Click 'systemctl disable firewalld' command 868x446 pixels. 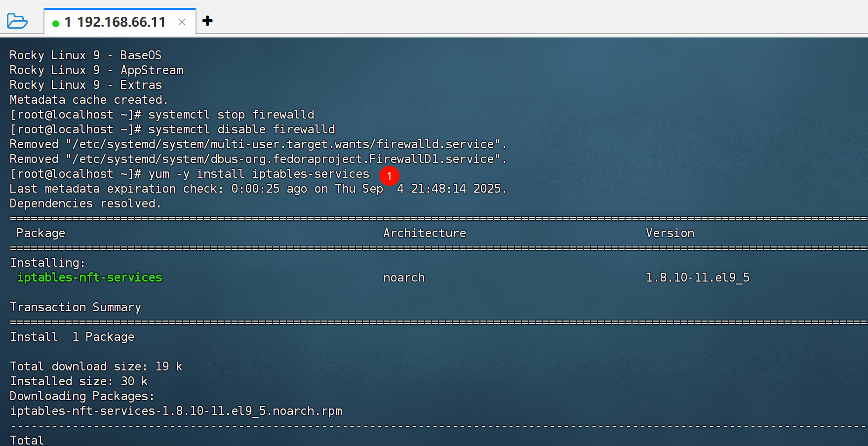(x=241, y=129)
